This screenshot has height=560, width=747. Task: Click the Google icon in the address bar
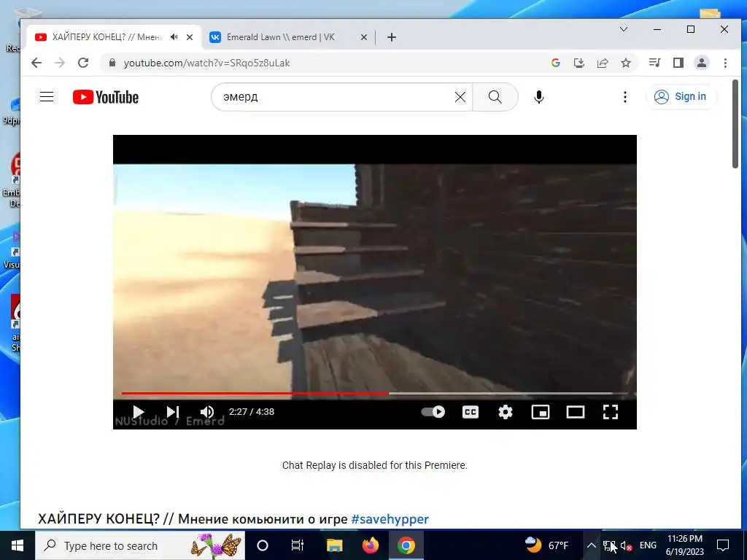(x=555, y=63)
